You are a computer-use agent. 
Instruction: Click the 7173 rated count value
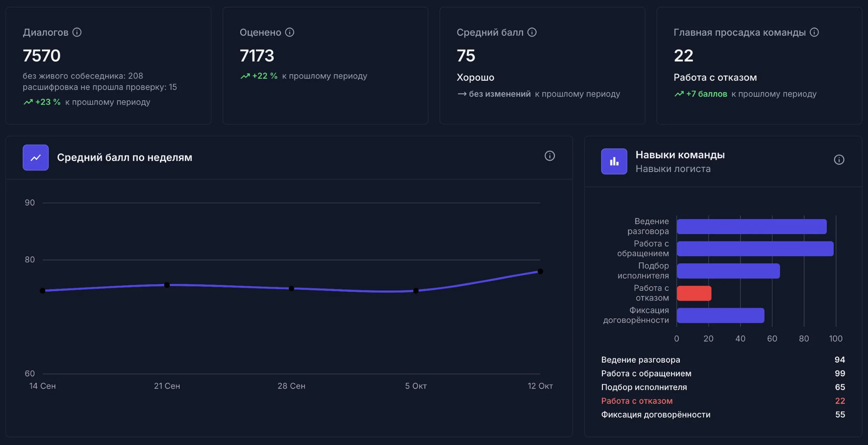coord(257,56)
